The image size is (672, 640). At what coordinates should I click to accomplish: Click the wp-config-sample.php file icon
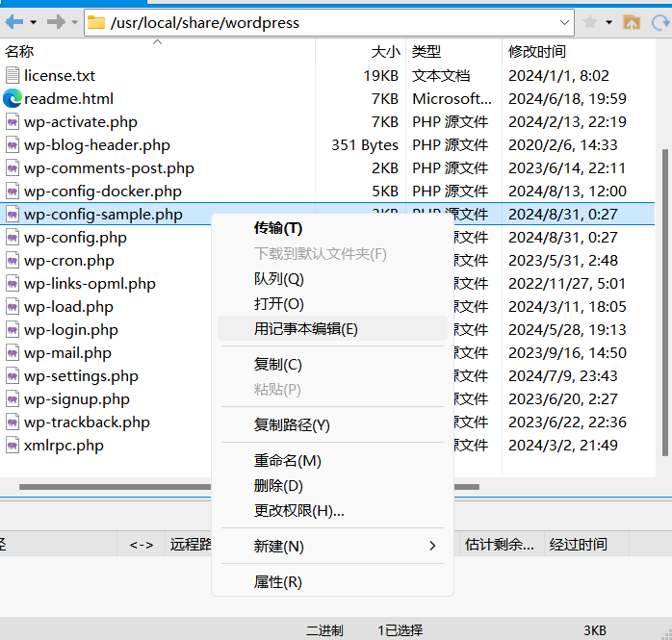pyautogui.click(x=13, y=215)
